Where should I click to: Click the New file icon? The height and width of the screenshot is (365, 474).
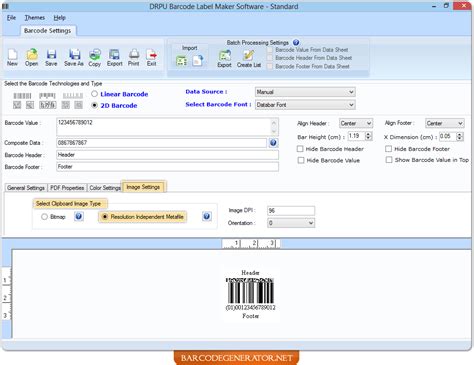12,54
